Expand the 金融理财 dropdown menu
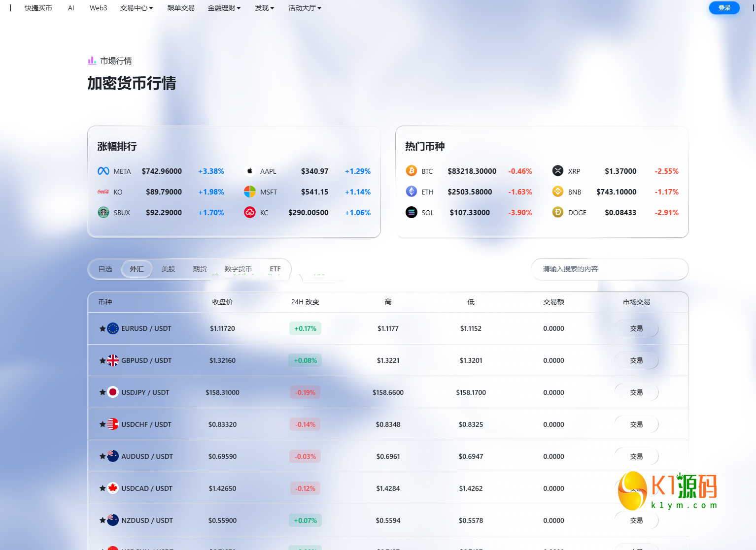The height and width of the screenshot is (550, 756). pyautogui.click(x=224, y=8)
